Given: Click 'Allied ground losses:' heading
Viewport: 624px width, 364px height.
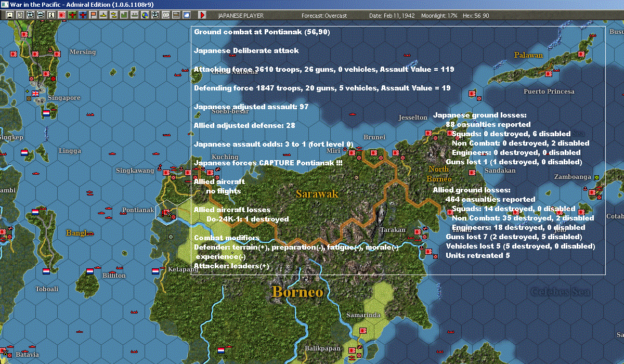Looking at the screenshot, I should point(472,190).
